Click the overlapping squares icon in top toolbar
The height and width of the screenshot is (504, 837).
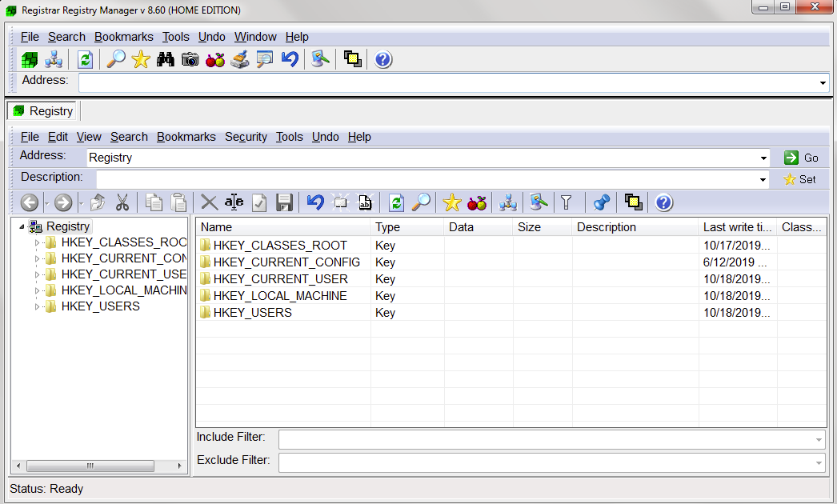352,58
